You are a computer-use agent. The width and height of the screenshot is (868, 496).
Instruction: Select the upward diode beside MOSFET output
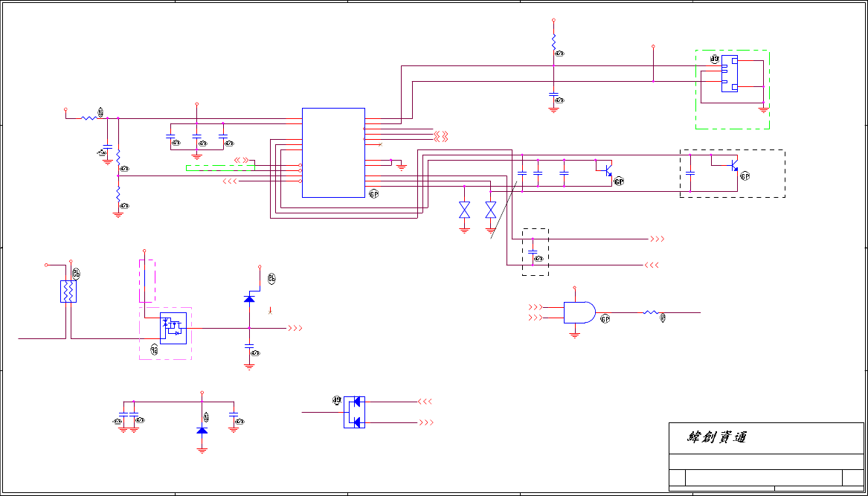click(x=249, y=299)
